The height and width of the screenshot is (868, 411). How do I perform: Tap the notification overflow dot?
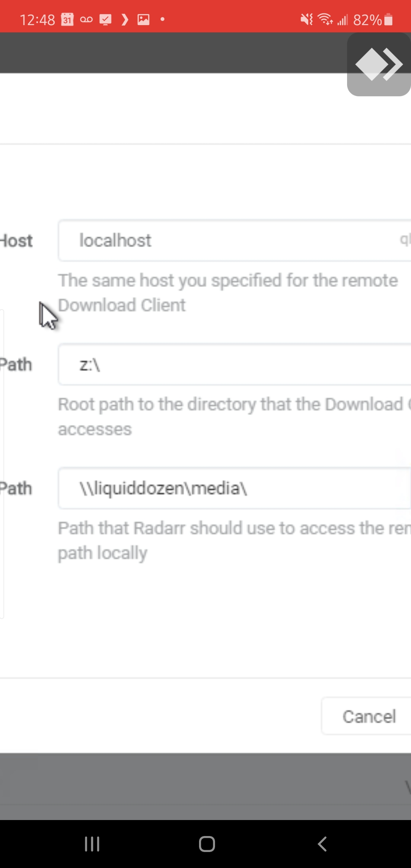(x=162, y=19)
